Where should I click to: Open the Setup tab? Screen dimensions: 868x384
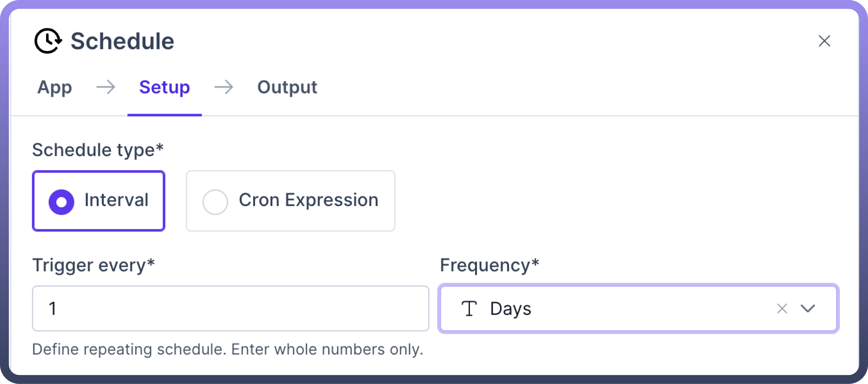165,88
